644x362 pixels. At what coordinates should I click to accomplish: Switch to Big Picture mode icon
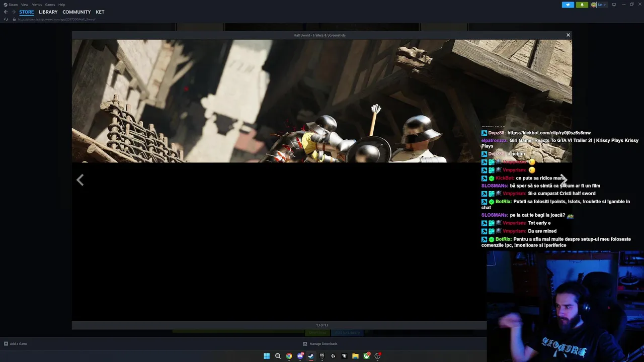pos(614,5)
